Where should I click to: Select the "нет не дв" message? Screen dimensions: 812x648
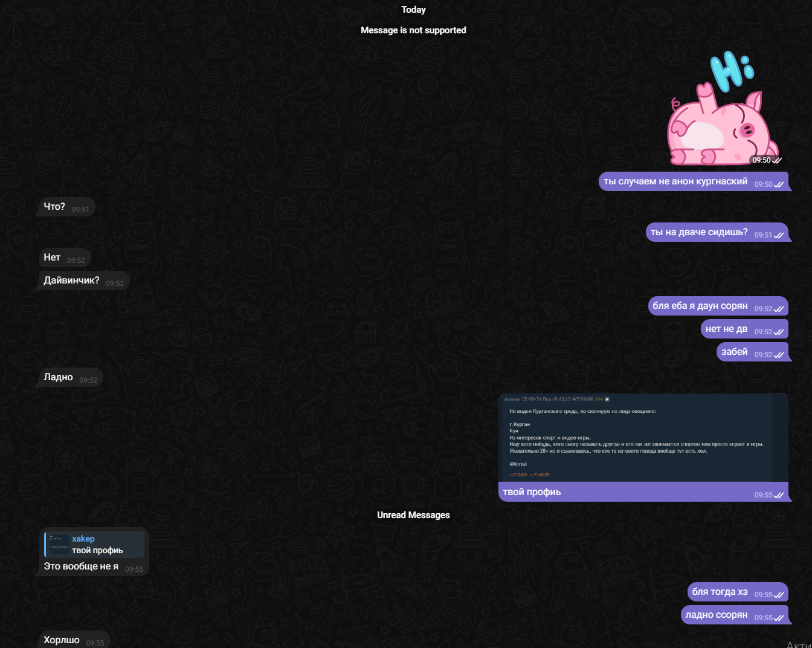745,329
